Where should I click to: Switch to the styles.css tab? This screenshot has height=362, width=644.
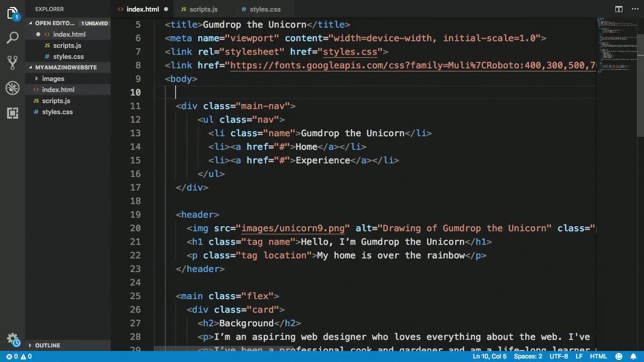coord(265,9)
